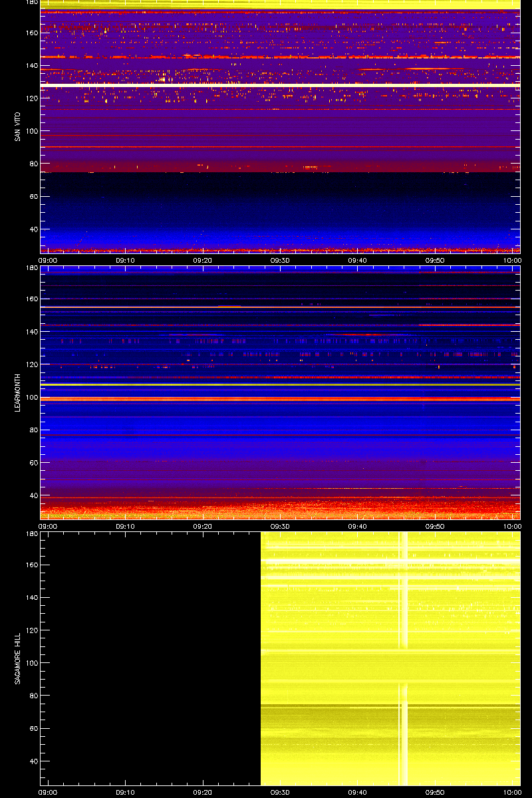Click the 140 frequency tick on Learmonth
Viewport: 532px width, 798px height.
[x=31, y=332]
